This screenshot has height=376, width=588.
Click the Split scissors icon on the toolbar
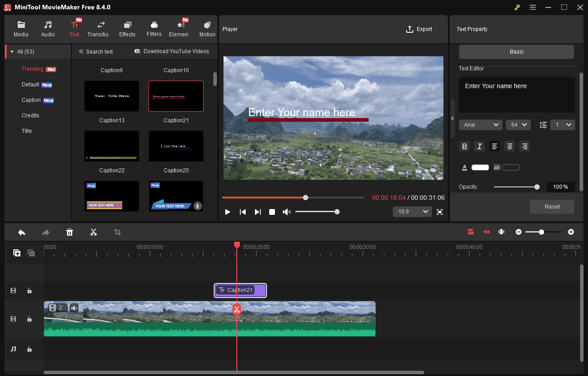coord(94,232)
